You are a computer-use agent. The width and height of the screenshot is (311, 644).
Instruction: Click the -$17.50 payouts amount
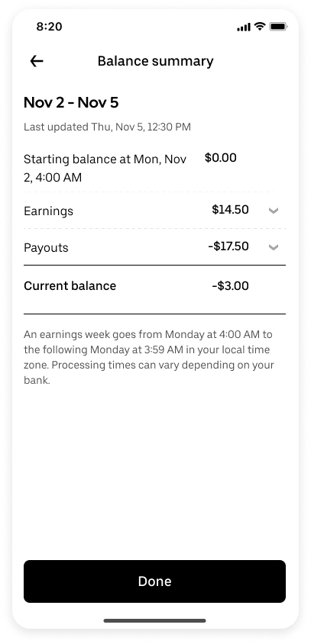coord(228,246)
